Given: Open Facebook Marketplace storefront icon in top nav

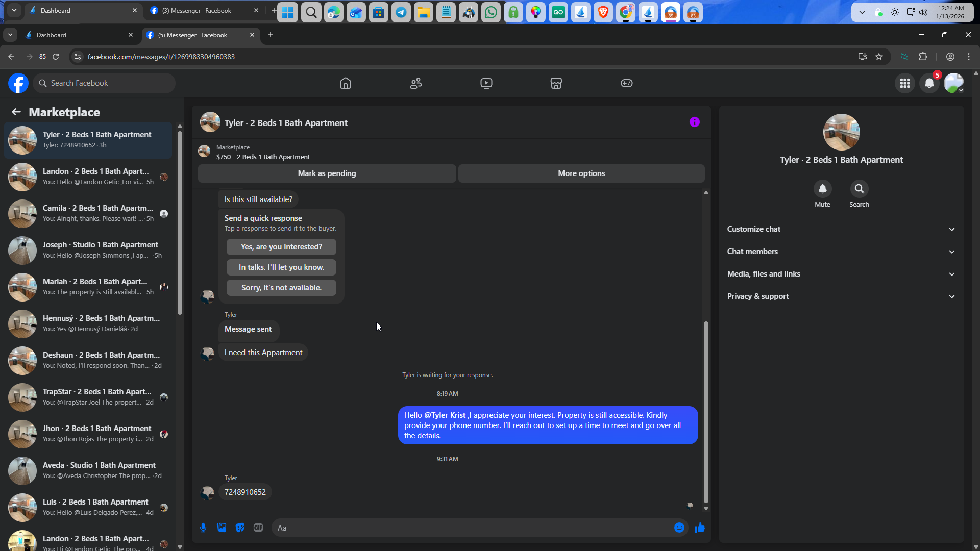Looking at the screenshot, I should [x=556, y=83].
